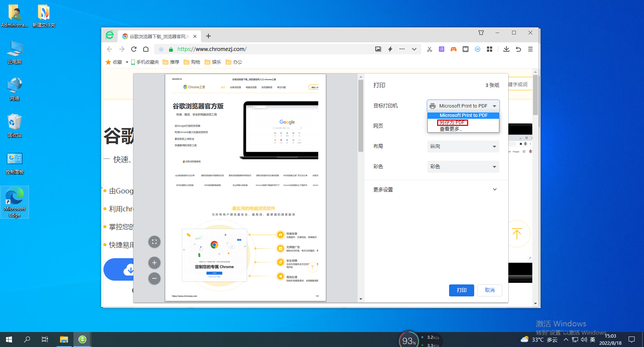Viewport: 644px width, 347px height.
Task: Open the three-dots address bar menu
Action: click(402, 49)
